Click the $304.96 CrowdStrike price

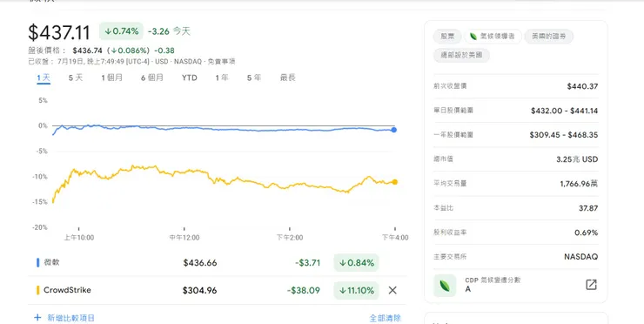[x=199, y=291]
